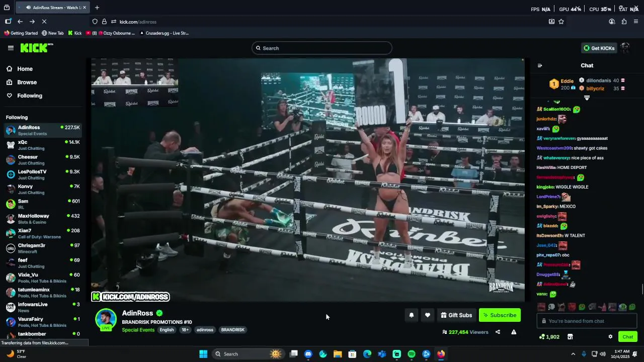
Task: Click the browser back arrow
Action: (20, 22)
